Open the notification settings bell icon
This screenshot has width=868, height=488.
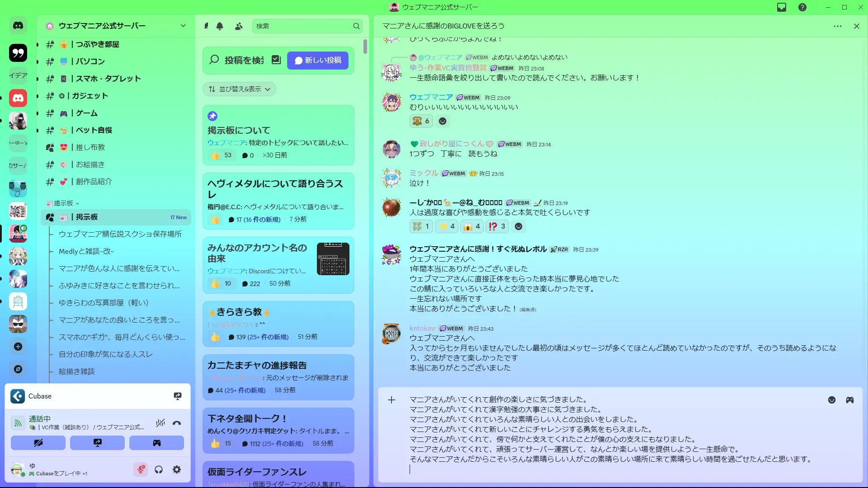[x=220, y=26]
